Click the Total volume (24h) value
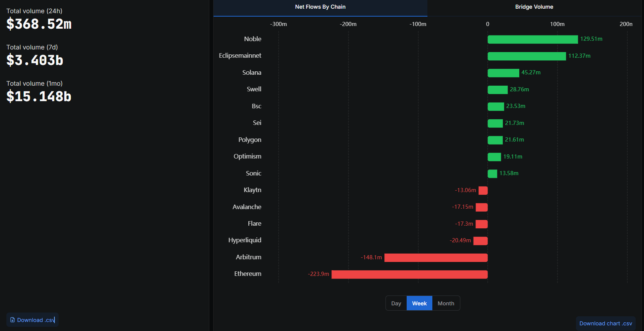 click(x=39, y=24)
